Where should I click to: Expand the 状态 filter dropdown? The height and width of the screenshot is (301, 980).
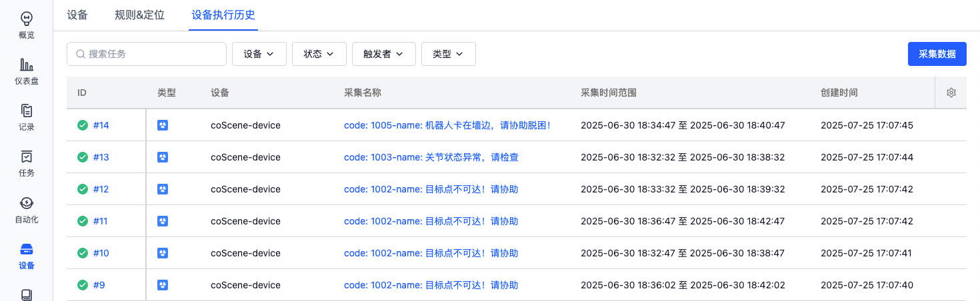click(x=319, y=54)
